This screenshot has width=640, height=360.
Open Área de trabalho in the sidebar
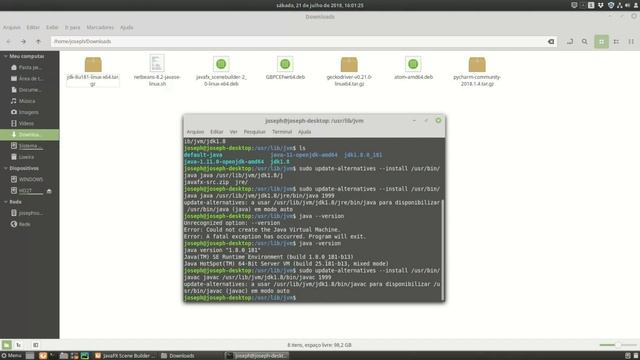(29, 78)
